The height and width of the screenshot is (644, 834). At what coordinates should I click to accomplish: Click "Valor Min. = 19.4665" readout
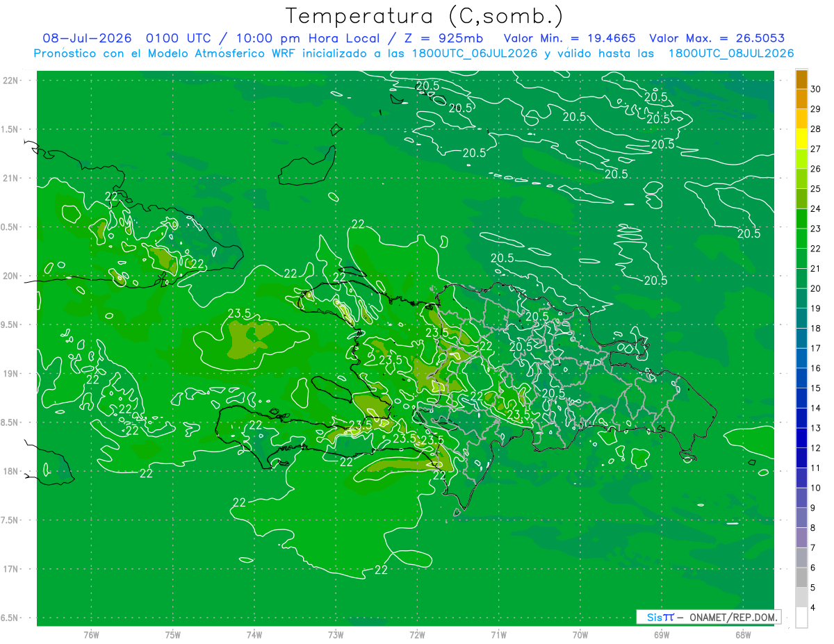coord(569,38)
